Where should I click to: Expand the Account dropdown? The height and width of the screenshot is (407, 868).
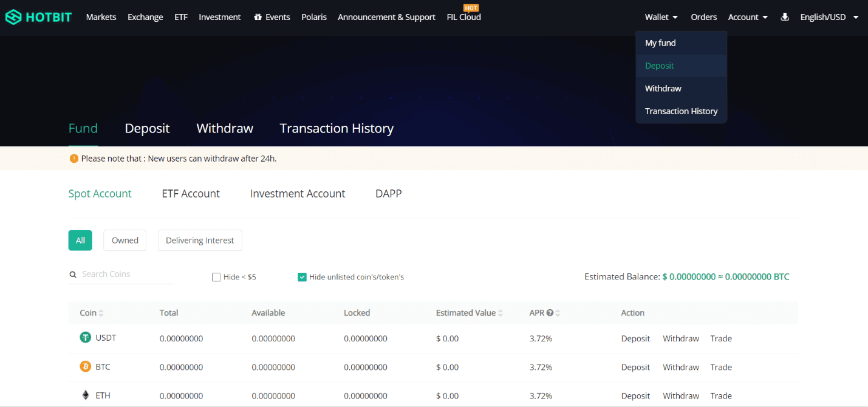(x=748, y=17)
